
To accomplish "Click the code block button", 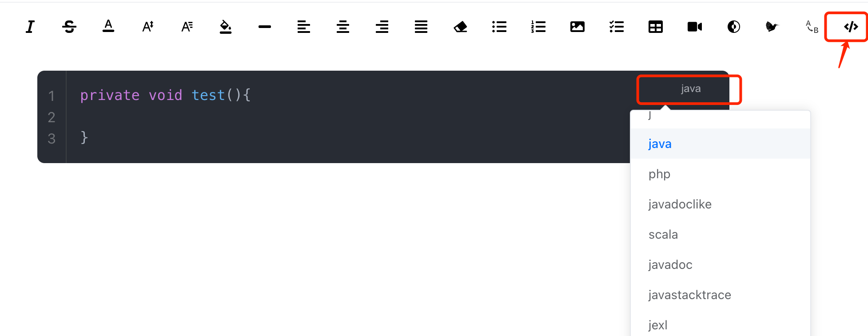I will pos(851,27).
